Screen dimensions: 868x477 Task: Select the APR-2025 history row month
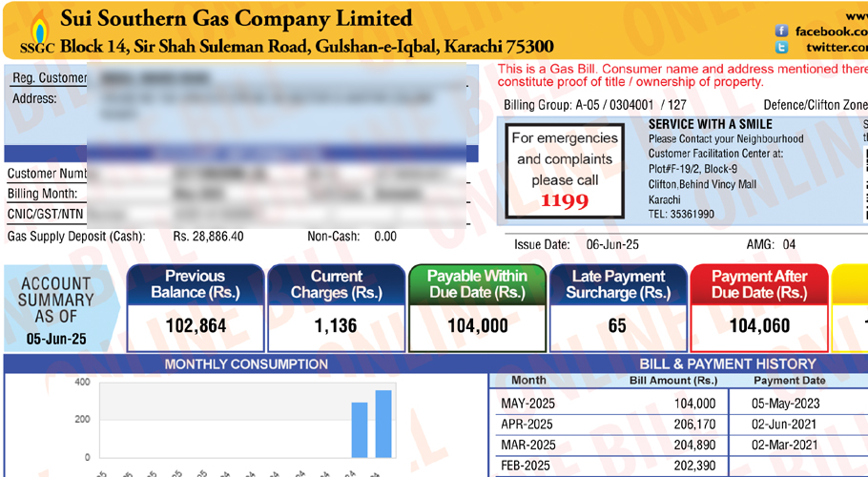527,425
